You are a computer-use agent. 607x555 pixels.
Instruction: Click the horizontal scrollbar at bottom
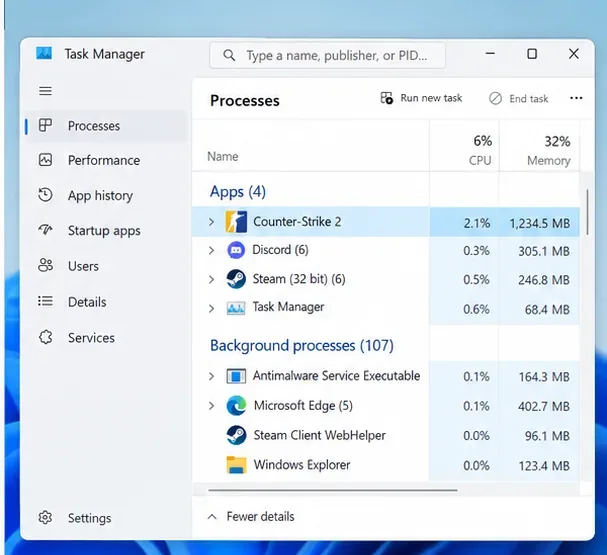[333, 490]
